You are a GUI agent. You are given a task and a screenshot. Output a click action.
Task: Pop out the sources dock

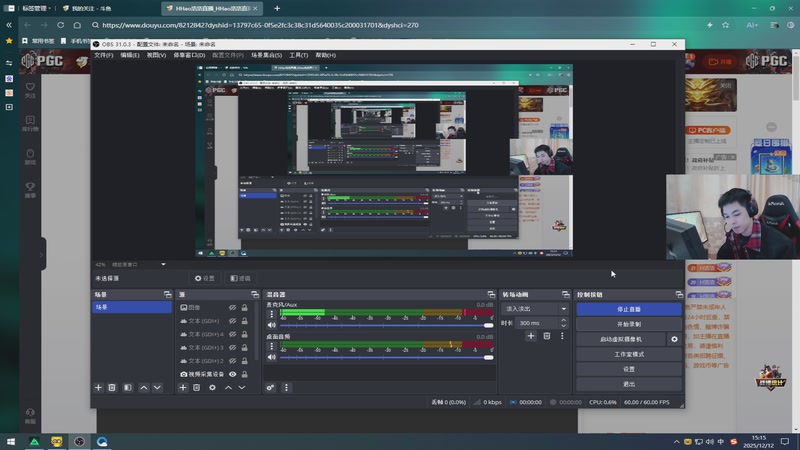255,294
